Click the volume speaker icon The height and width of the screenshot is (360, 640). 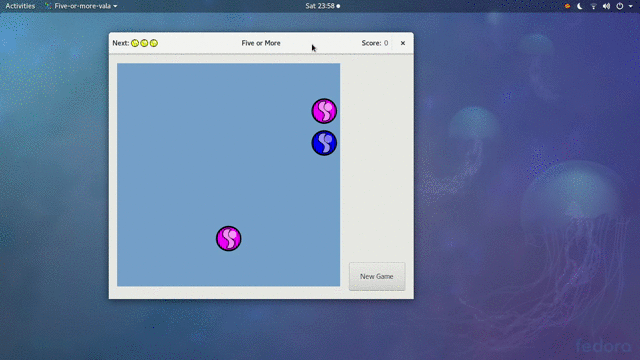607,6
